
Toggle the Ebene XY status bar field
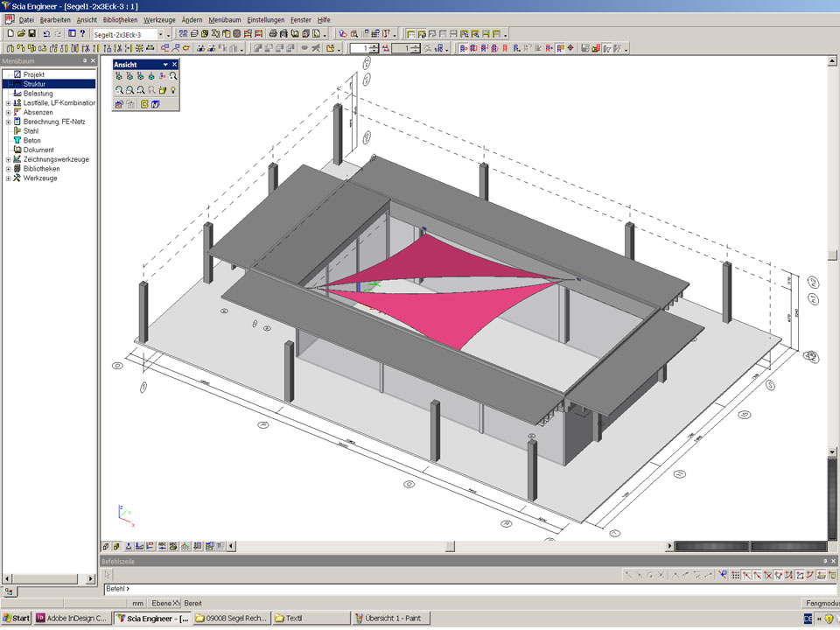[x=164, y=604]
